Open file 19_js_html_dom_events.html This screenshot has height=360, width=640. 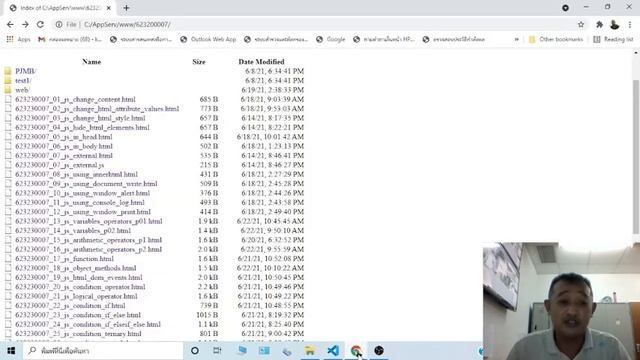pos(79,278)
